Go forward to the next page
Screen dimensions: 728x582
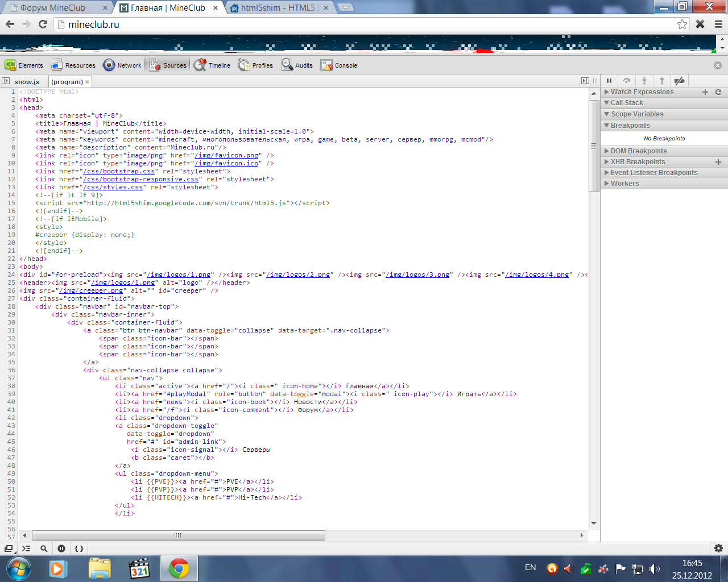pos(26,24)
